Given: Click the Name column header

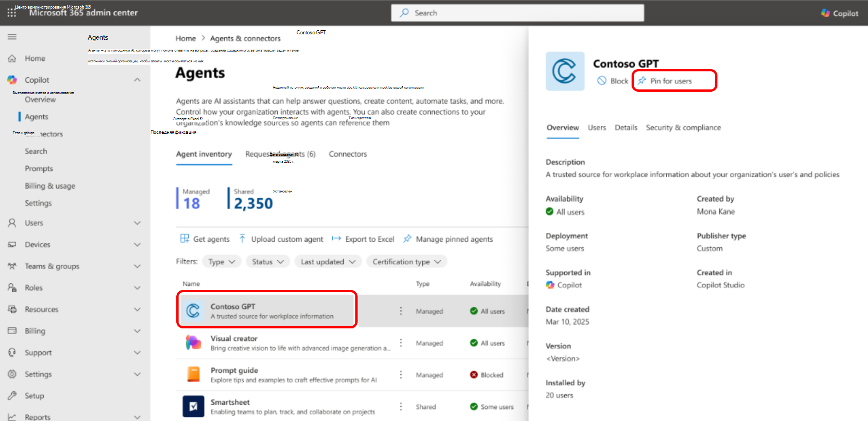Looking at the screenshot, I should point(191,284).
